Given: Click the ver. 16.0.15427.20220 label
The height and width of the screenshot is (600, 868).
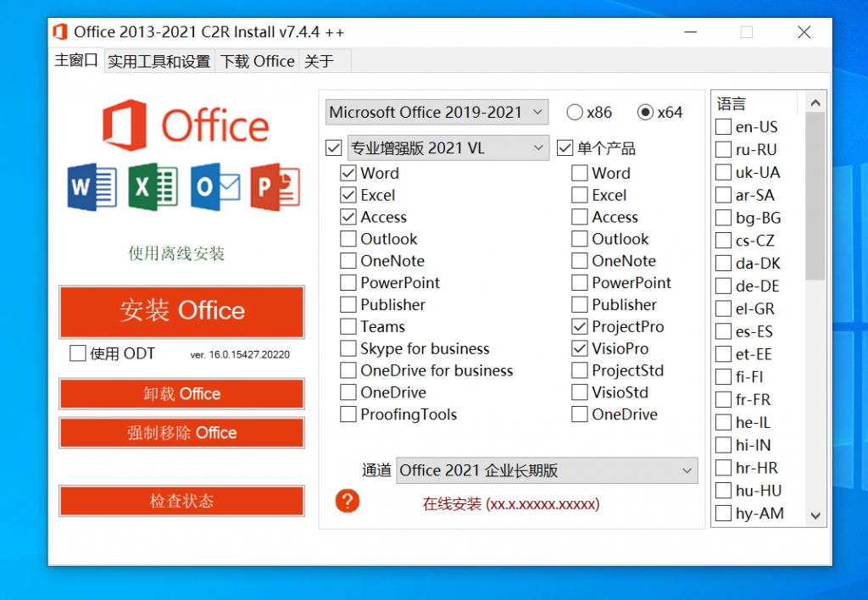Looking at the screenshot, I should tap(240, 355).
